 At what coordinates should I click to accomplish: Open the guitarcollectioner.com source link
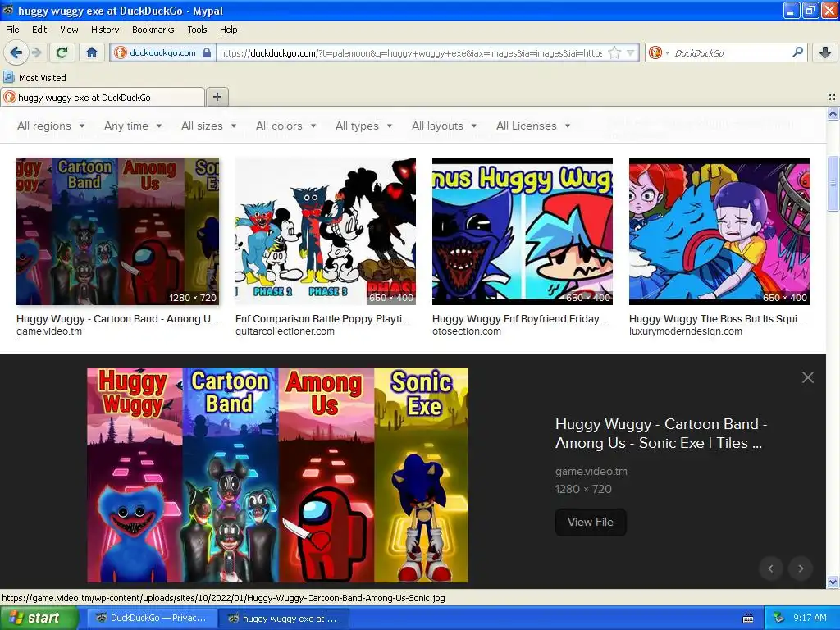285,331
